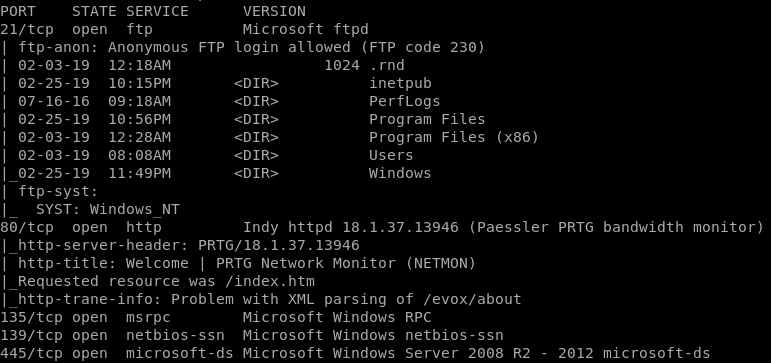Click the 'Windows' directory name
Image resolution: width=771 pixels, height=363 pixels.
[400, 173]
